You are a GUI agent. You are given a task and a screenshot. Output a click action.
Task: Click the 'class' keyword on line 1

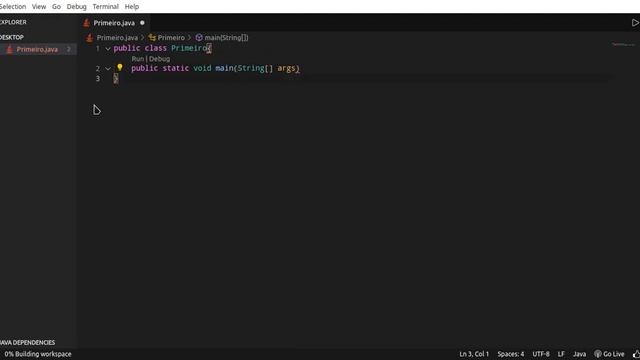pyautogui.click(x=156, y=48)
